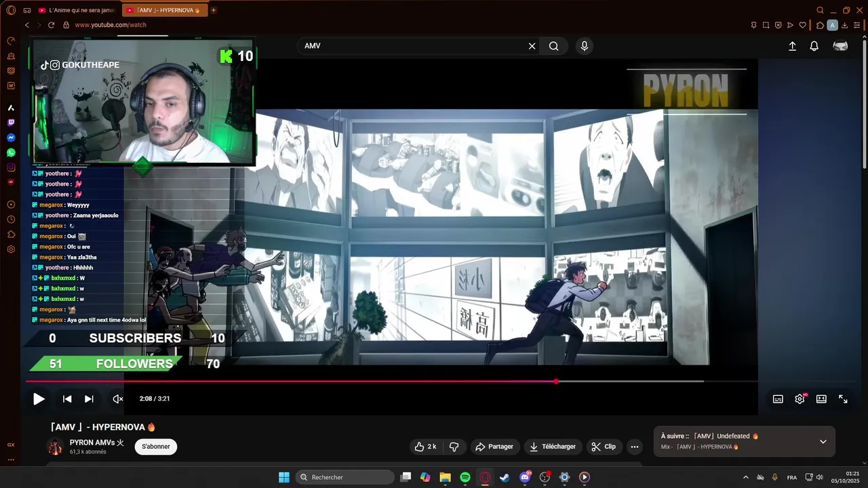Image resolution: width=868 pixels, height=488 pixels.
Task: Click the Rechercher taskbar search box
Action: [346, 477]
